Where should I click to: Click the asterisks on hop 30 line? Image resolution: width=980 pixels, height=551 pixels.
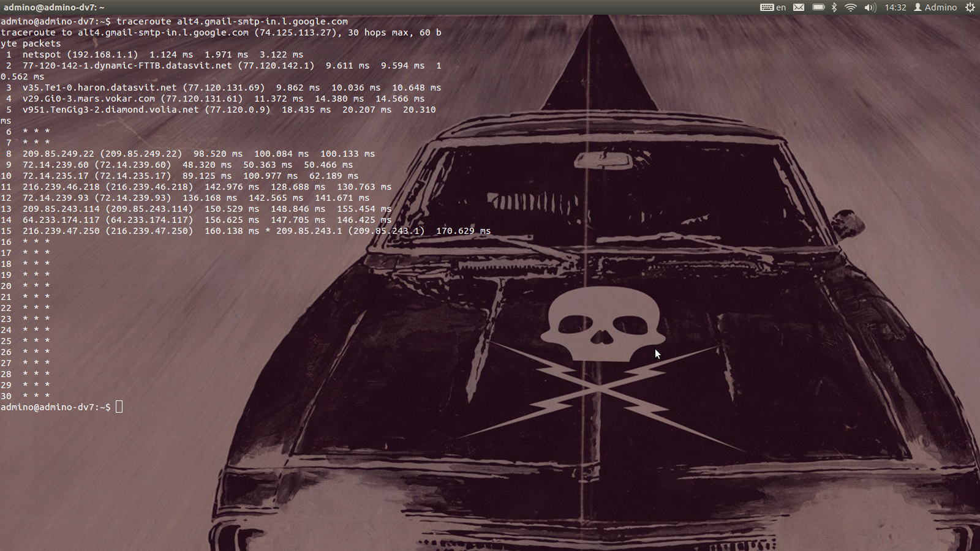coord(36,396)
